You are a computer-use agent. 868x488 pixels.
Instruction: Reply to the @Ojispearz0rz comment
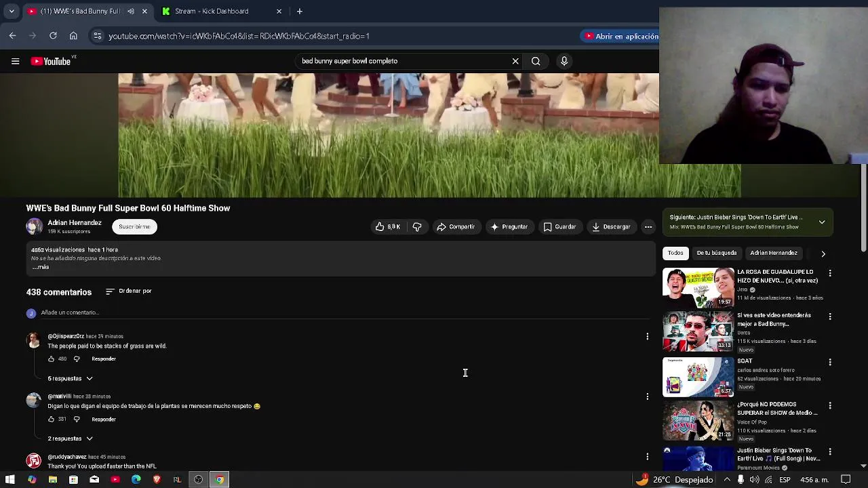click(104, 359)
